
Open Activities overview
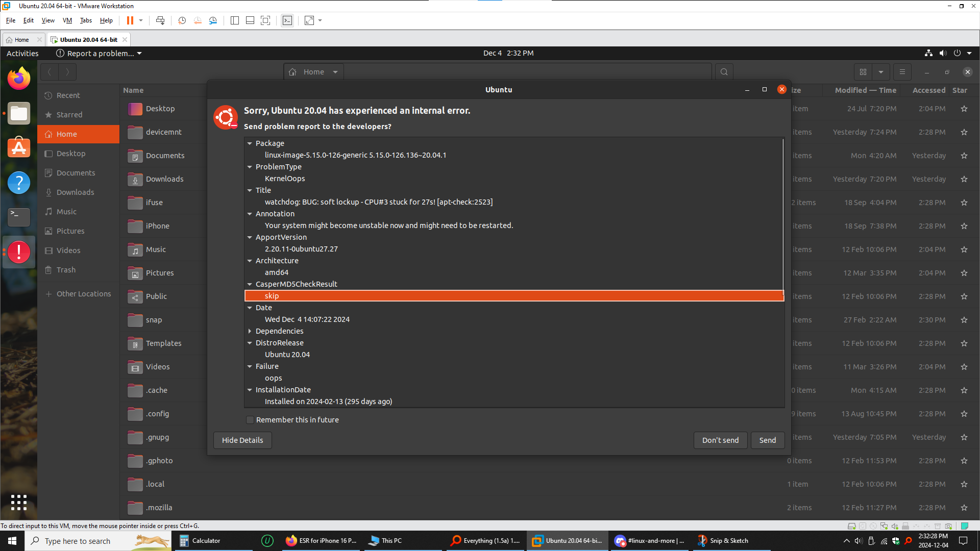tap(22, 53)
